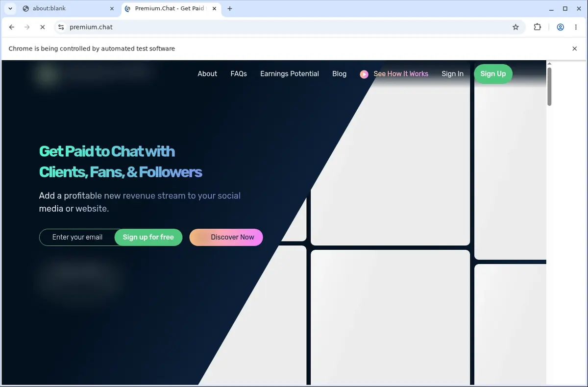Close the about:blank tab

(x=112, y=8)
